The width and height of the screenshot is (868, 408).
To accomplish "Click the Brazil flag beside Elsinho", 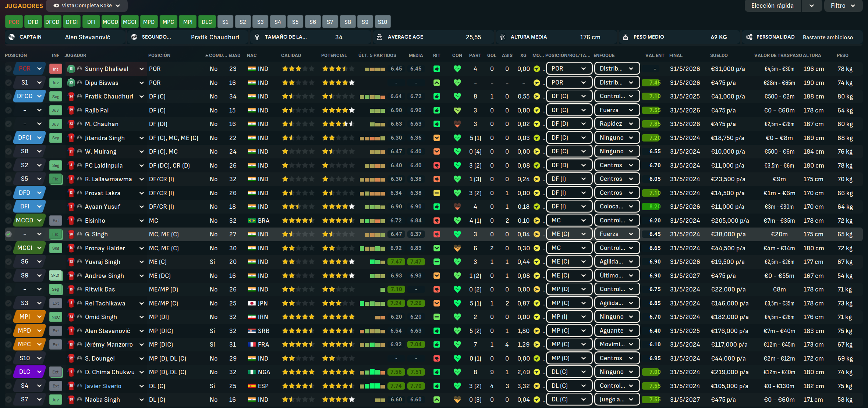I will (252, 221).
